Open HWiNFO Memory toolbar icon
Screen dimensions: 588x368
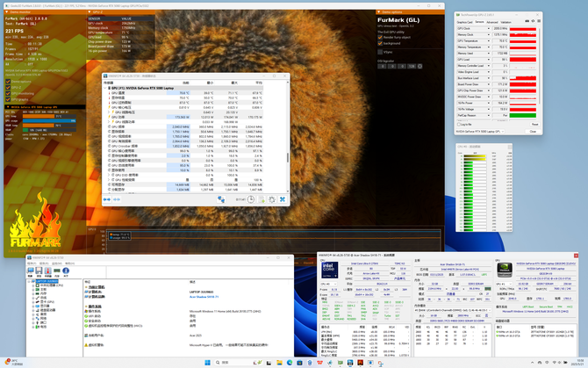coord(57,271)
